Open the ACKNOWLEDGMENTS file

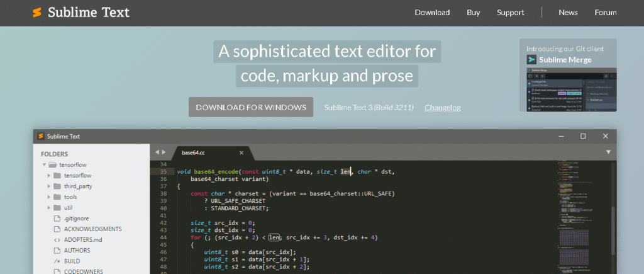[93, 229]
